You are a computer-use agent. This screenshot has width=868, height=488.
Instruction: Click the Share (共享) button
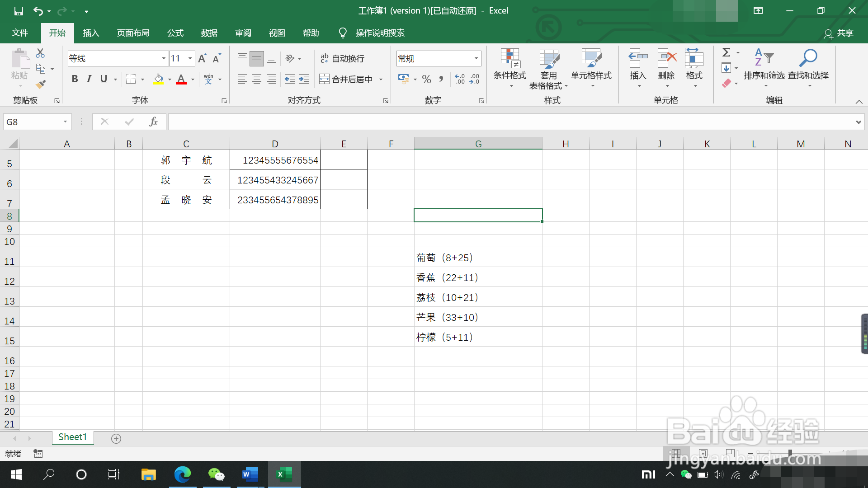[839, 33]
